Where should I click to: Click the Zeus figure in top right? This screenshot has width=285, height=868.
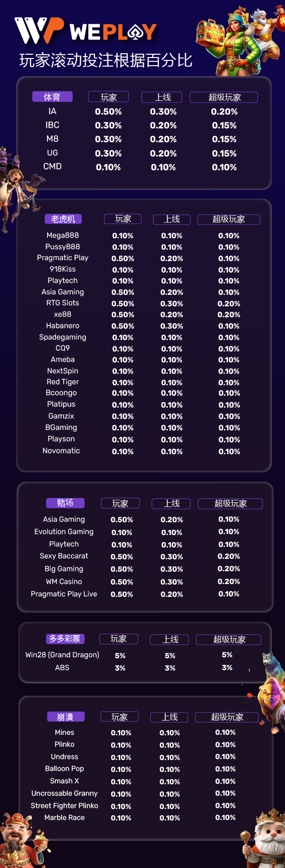266,32
